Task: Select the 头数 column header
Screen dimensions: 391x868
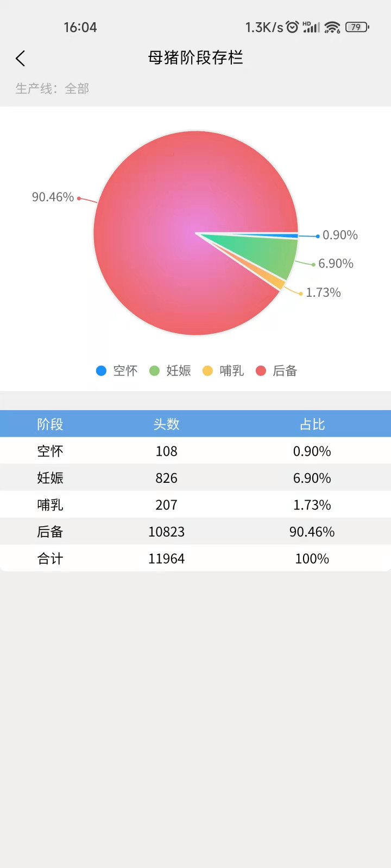Action: click(166, 424)
